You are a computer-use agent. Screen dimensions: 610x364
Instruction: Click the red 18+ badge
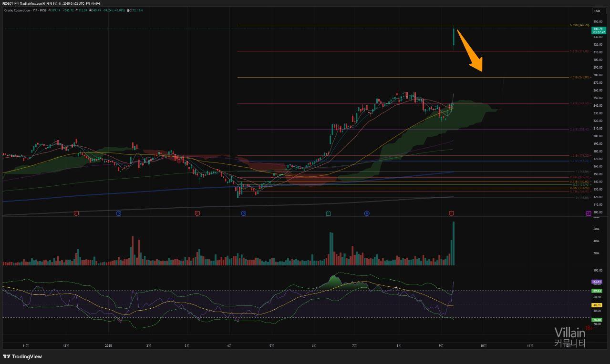click(x=589, y=328)
